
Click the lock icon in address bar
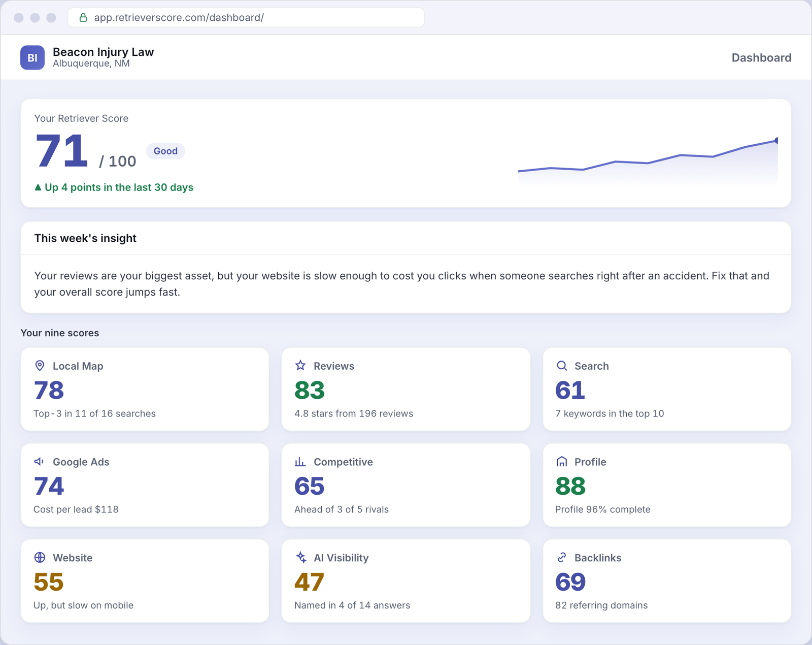pyautogui.click(x=83, y=18)
